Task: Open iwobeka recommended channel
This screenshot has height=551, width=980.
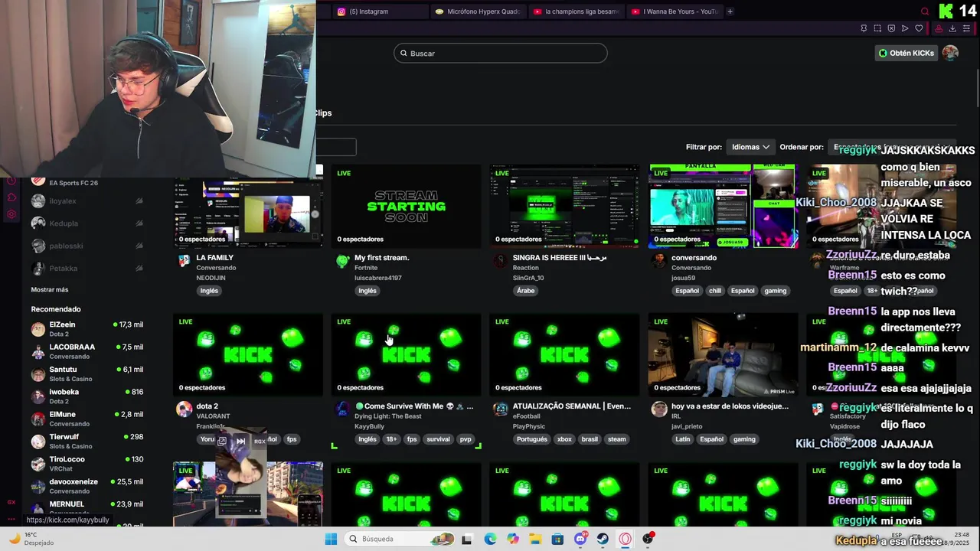Action: pos(87,396)
